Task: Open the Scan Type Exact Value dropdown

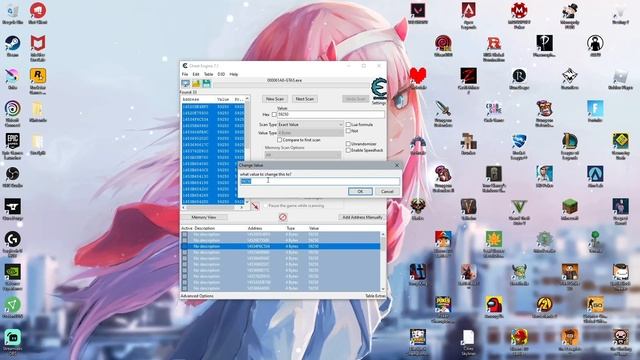Action: (x=310, y=124)
